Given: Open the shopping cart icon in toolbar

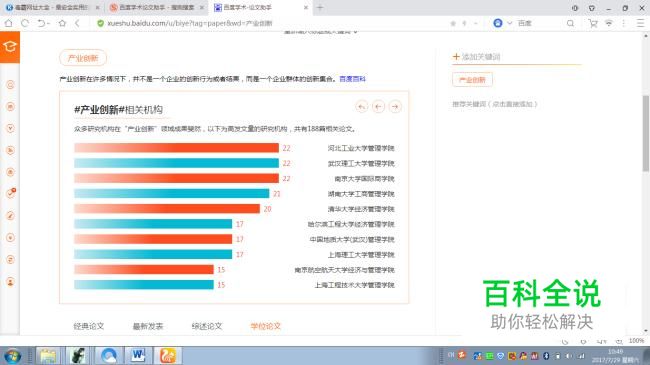Looking at the screenshot, I should pyautogui.click(x=593, y=23).
